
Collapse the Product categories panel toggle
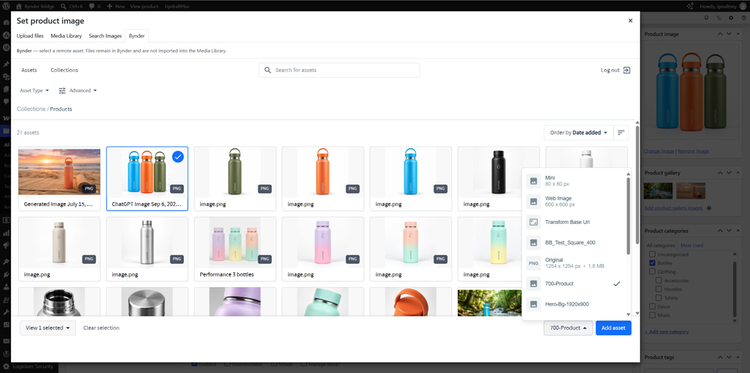pos(738,231)
